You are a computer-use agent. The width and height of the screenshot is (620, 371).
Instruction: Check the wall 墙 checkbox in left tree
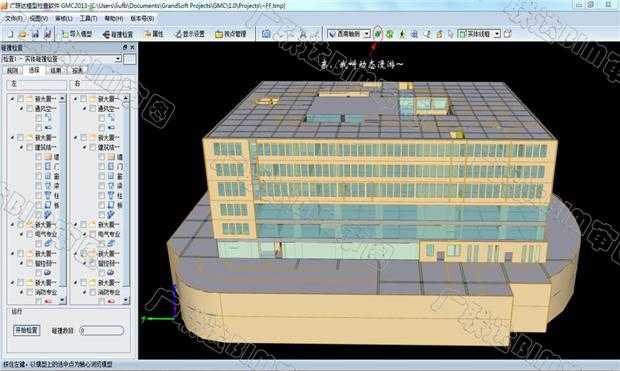point(39,157)
